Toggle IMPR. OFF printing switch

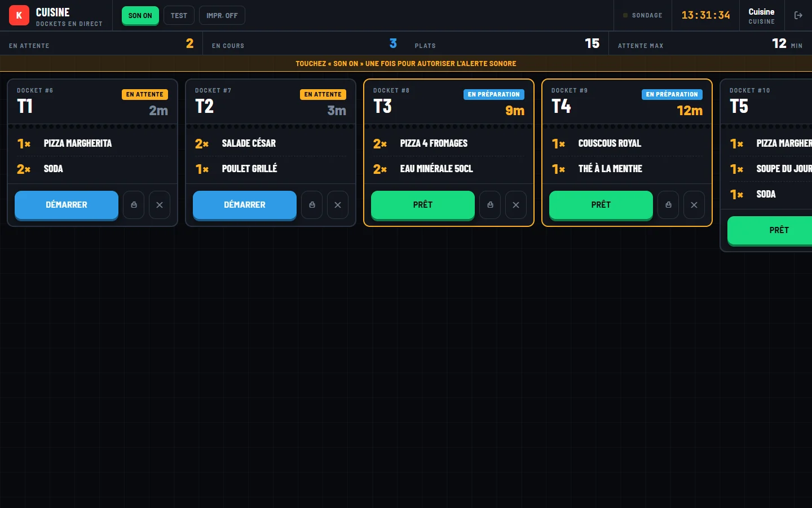click(x=222, y=15)
